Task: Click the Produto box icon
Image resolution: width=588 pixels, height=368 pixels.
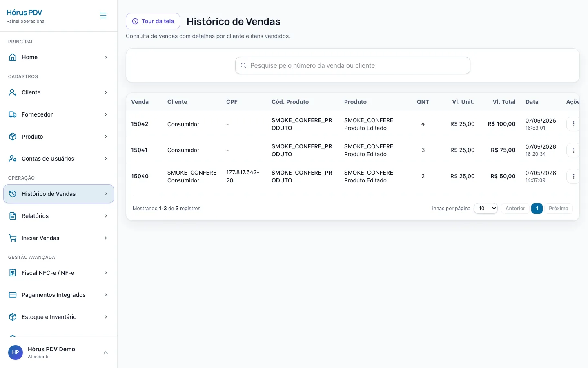Action: [13, 137]
